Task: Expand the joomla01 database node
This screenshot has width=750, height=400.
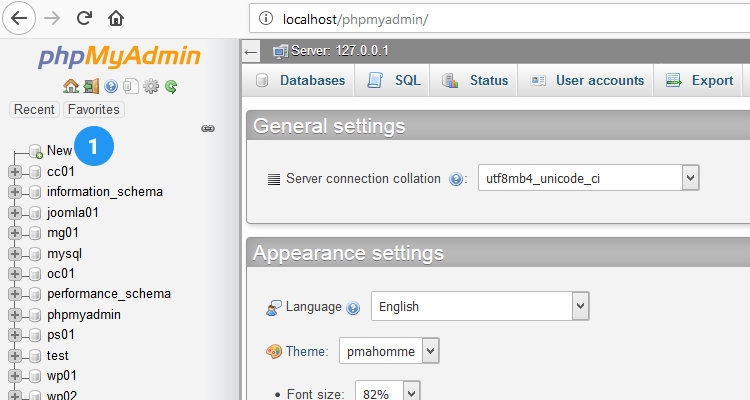Action: [x=15, y=212]
